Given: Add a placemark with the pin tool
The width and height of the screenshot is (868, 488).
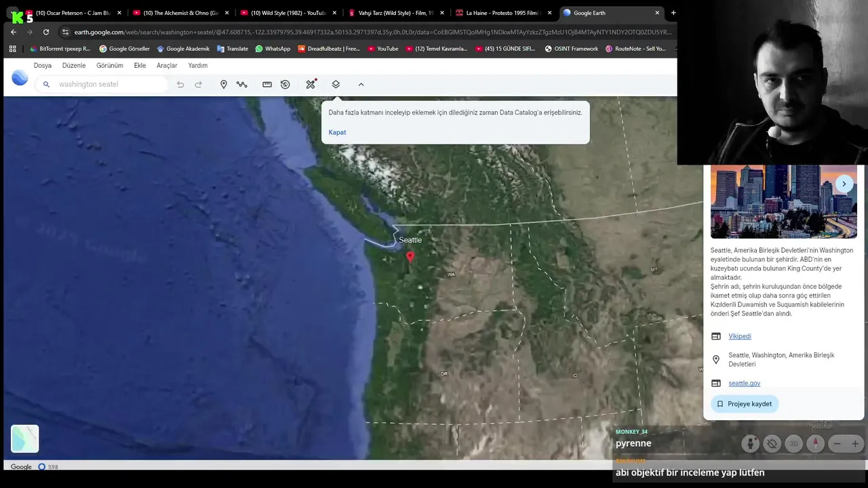Looking at the screenshot, I should (224, 84).
